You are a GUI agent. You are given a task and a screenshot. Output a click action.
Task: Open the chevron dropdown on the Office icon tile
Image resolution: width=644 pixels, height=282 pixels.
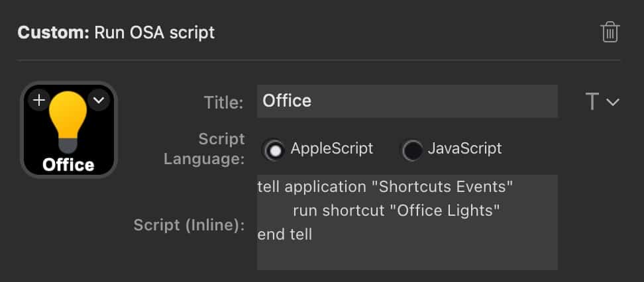[x=99, y=100]
